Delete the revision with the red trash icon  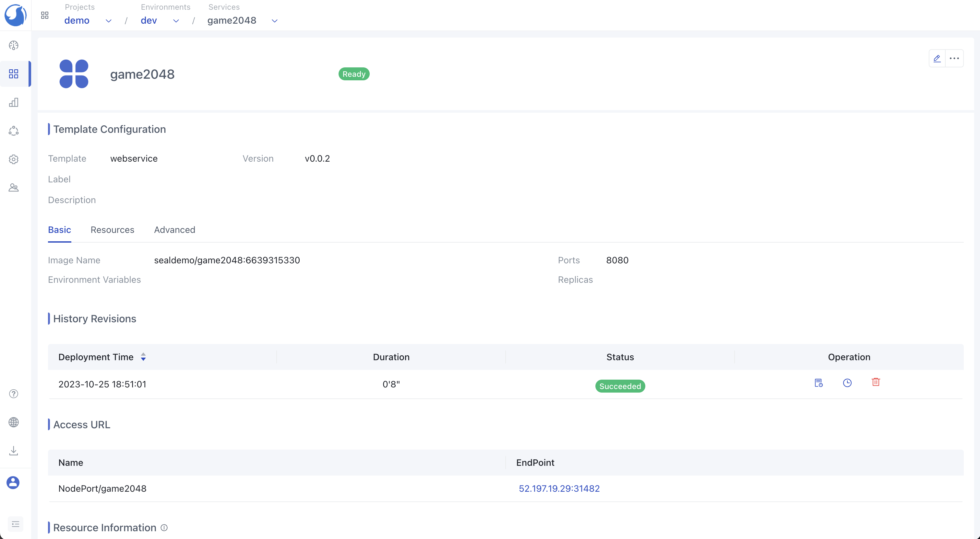coord(876,382)
